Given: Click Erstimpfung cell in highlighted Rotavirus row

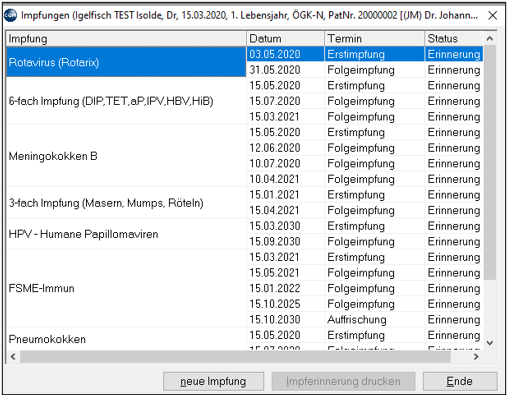Looking at the screenshot, I should click(374, 54).
